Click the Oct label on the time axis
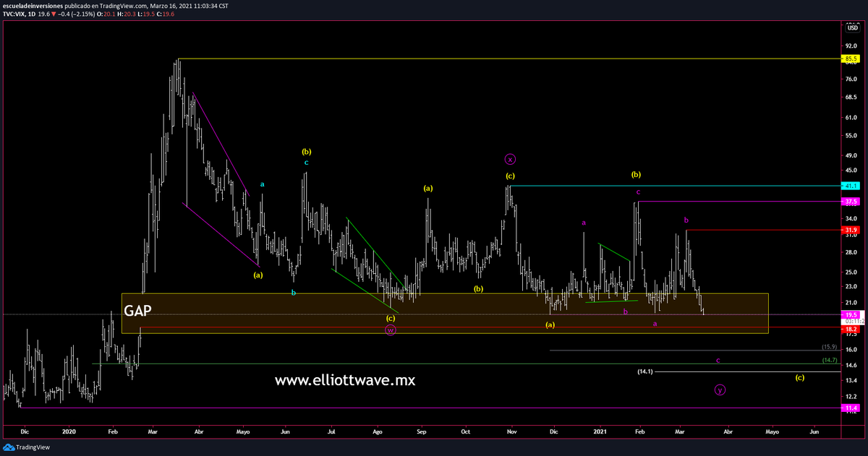868x456 pixels. (x=466, y=431)
